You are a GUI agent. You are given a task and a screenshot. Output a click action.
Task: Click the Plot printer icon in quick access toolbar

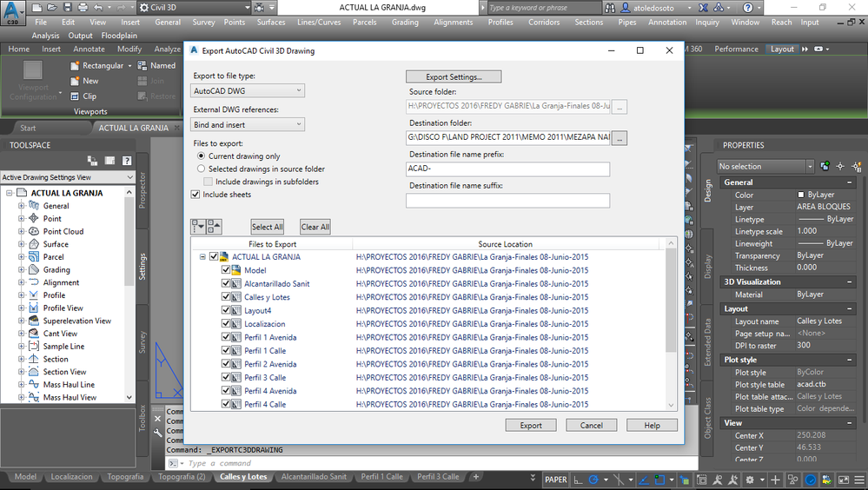83,8
